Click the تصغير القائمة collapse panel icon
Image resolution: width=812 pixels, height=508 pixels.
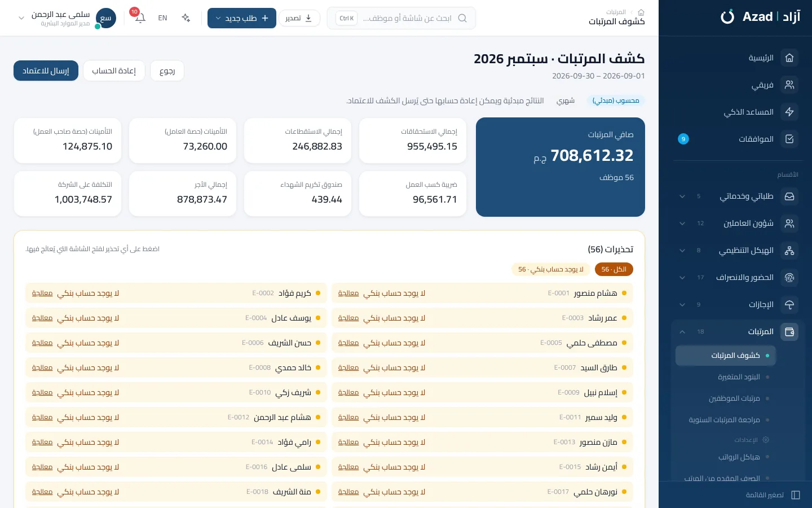tap(796, 495)
